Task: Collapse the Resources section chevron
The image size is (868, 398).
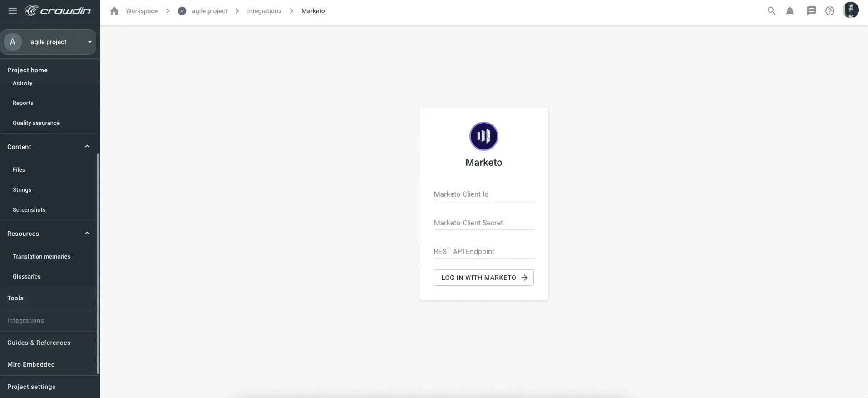Action: (87, 233)
